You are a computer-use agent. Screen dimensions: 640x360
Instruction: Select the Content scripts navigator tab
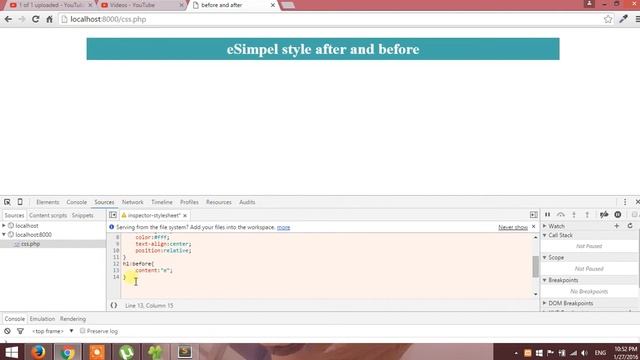pos(48,215)
